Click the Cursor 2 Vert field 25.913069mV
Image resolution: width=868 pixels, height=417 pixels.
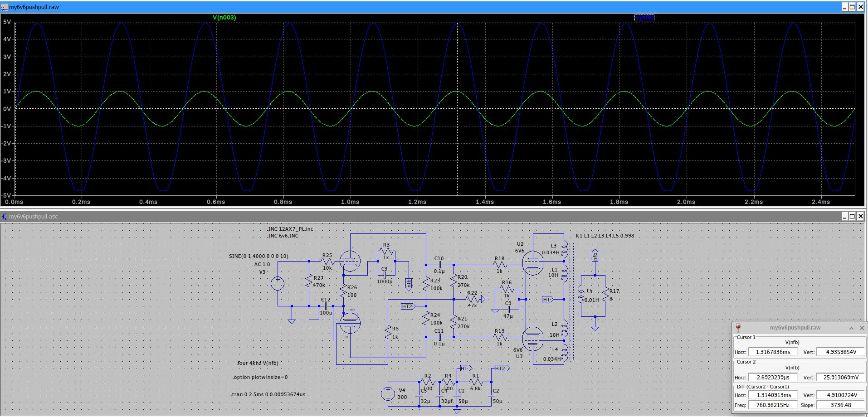[840, 377]
